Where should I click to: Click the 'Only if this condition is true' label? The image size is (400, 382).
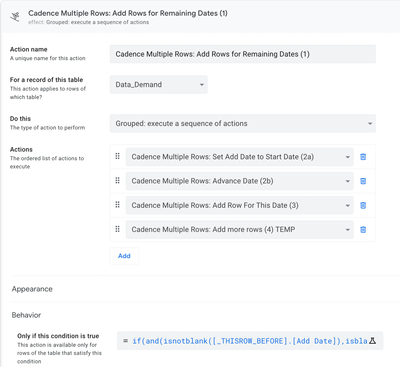pyautogui.click(x=58, y=336)
